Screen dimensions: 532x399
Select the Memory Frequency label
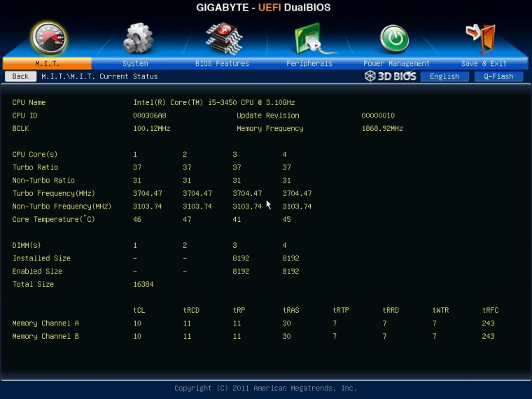click(270, 129)
